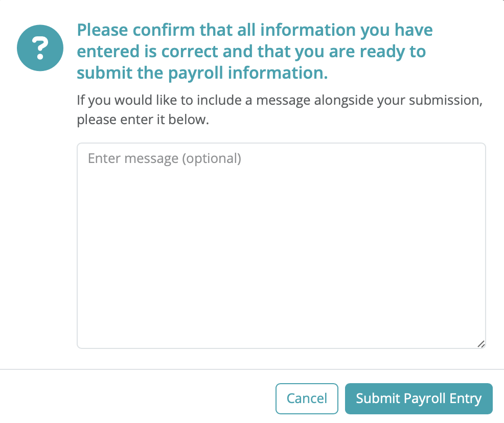Focus the optional message text box
This screenshot has width=504, height=423.
281,246
